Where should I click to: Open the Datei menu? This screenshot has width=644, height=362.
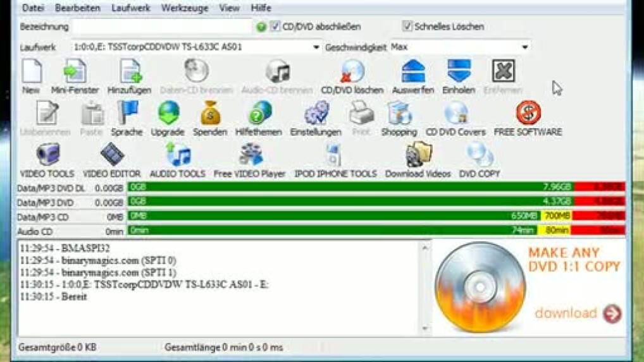click(32, 8)
